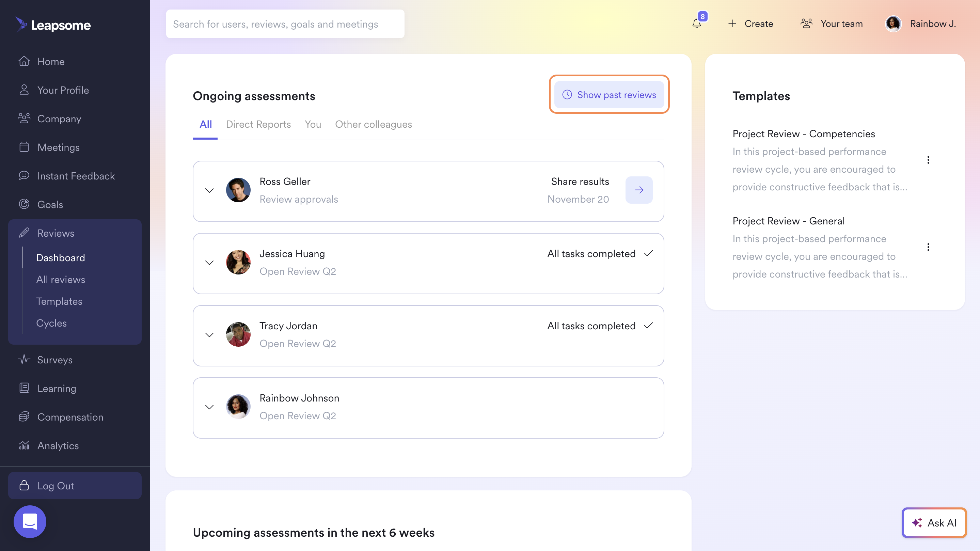Open Dashboard under Reviews
The height and width of the screenshot is (551, 980).
click(x=61, y=257)
